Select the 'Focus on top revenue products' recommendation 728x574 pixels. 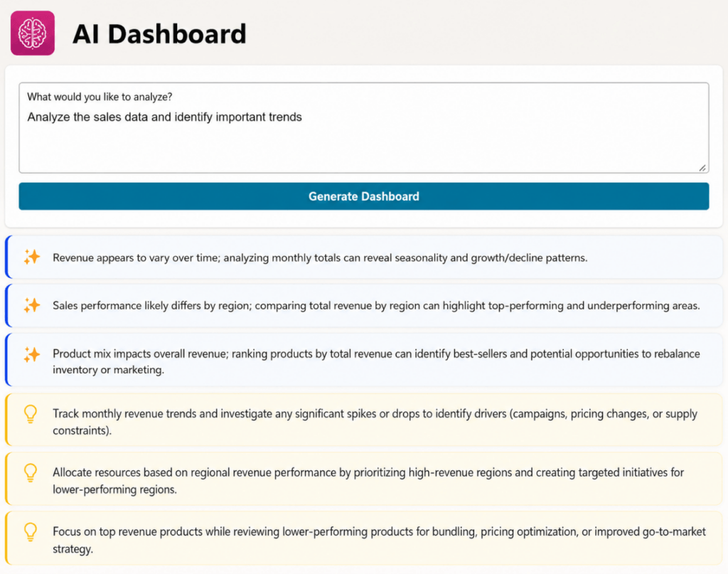click(363, 538)
